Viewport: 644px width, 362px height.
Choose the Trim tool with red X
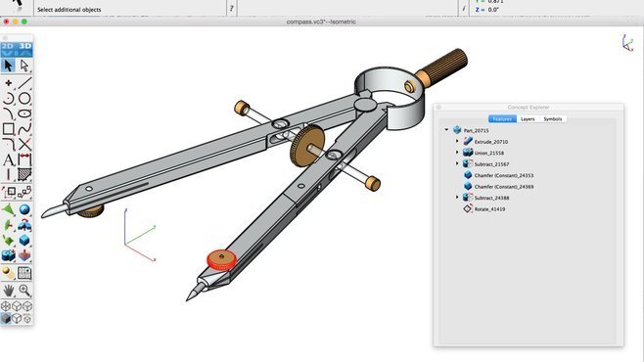click(24, 144)
